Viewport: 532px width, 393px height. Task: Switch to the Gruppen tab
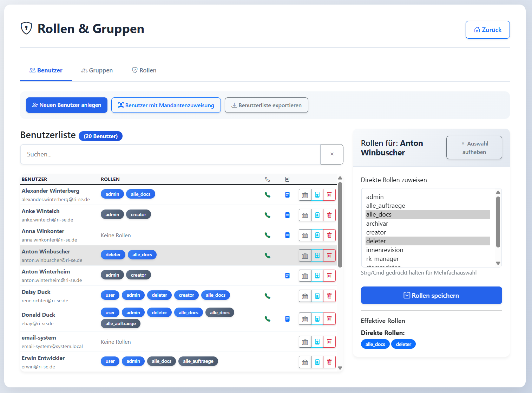[x=97, y=70]
